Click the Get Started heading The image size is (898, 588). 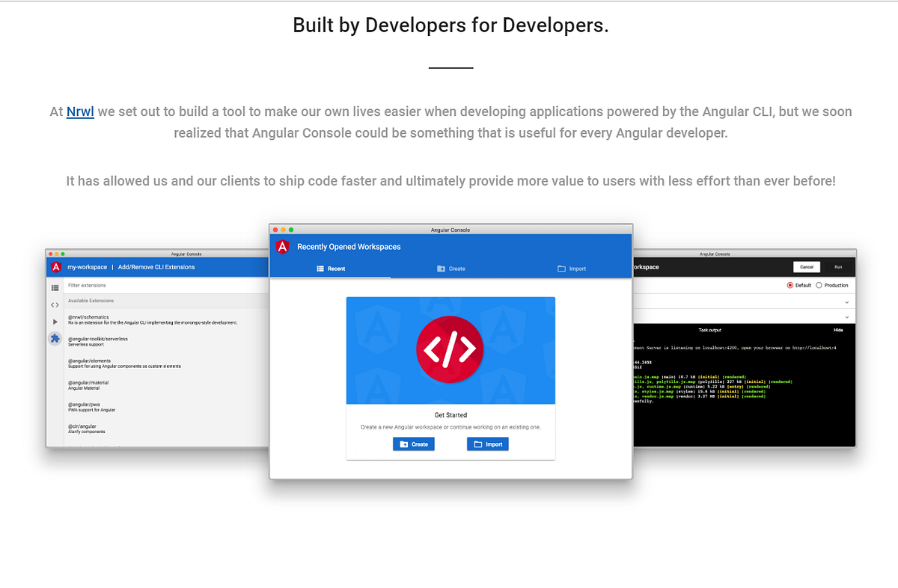(x=450, y=414)
